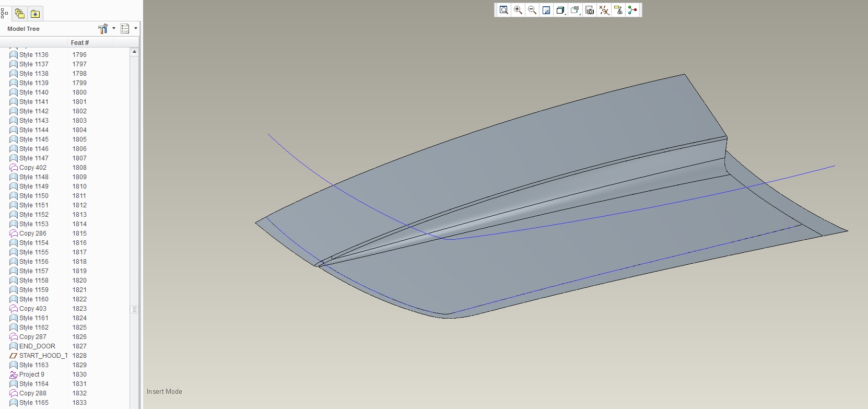Toggle the Annotation Display icon
868x409 pixels.
618,10
